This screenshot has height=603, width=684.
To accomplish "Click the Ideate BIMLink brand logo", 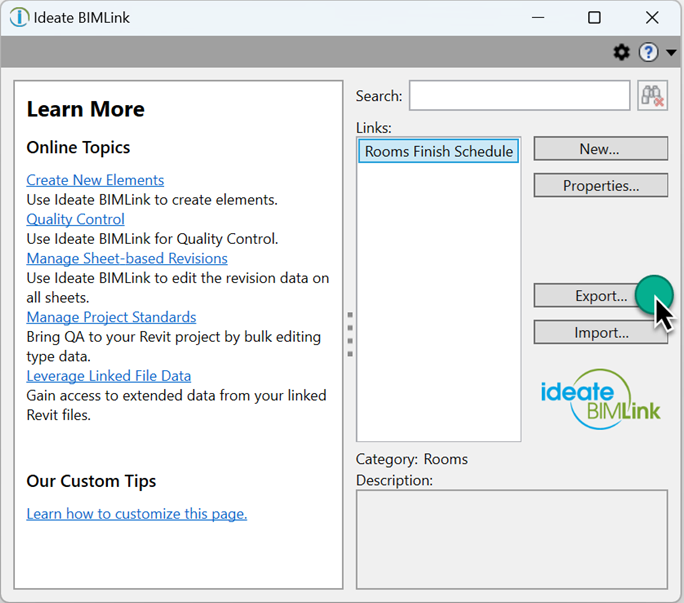I will coord(600,399).
